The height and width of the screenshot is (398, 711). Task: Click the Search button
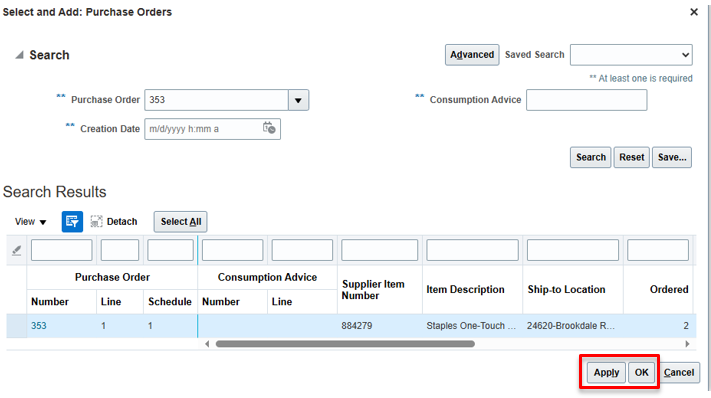590,157
